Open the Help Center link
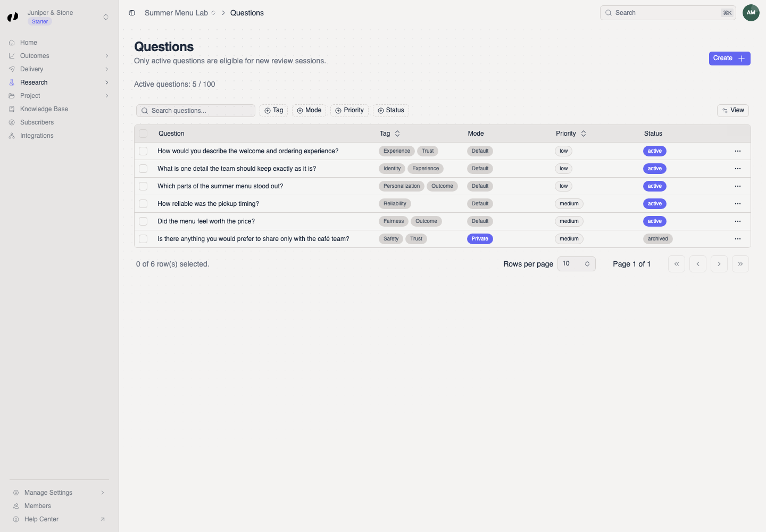 [x=59, y=519]
